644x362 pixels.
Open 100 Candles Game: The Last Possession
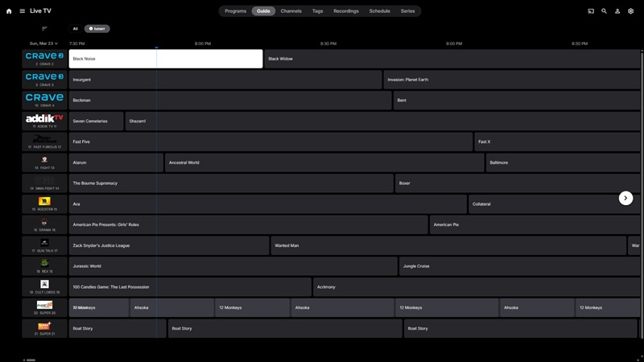(190, 287)
